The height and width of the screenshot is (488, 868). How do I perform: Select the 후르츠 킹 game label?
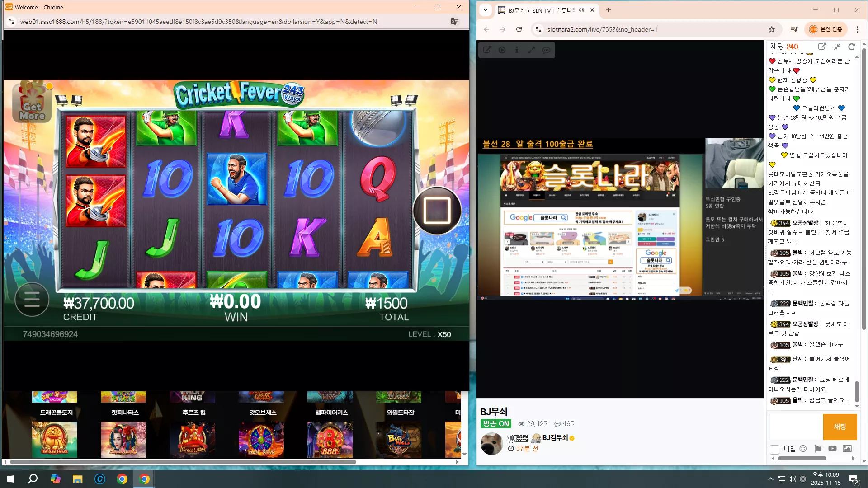(194, 413)
